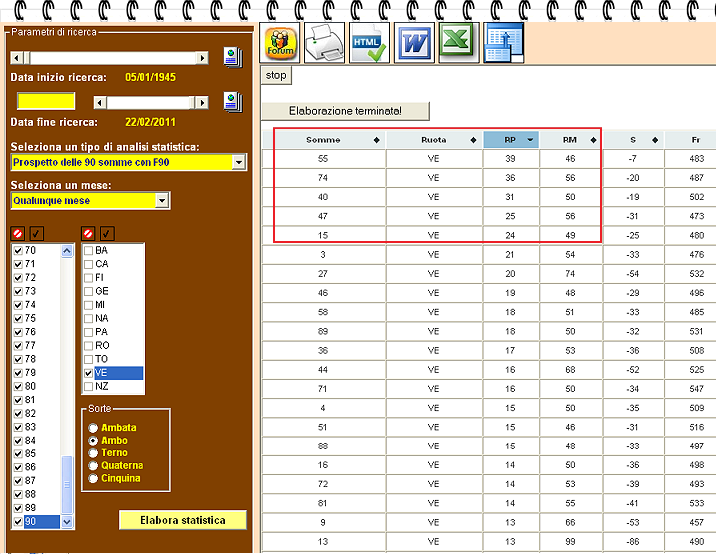Check the BA wheel checkbox
The width and height of the screenshot is (716, 554).
[x=89, y=251]
